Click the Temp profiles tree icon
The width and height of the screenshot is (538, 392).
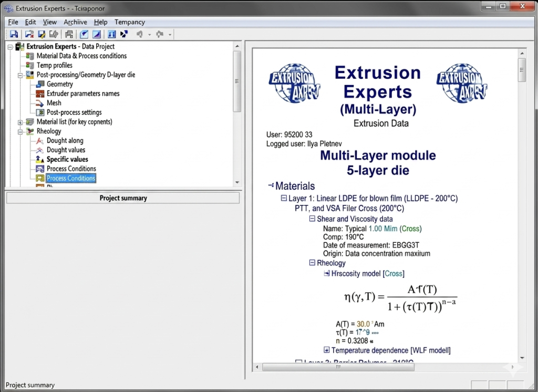click(x=30, y=65)
